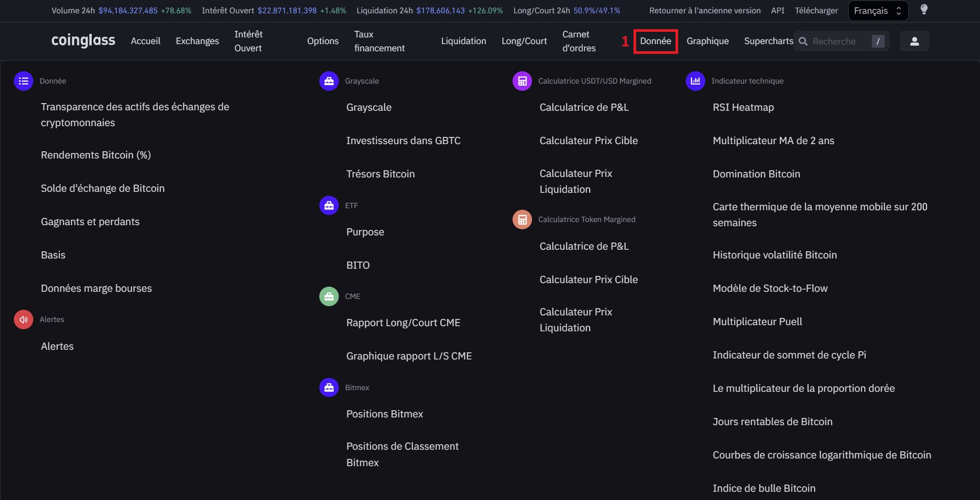Click the red Alertes speaker icon

24,319
